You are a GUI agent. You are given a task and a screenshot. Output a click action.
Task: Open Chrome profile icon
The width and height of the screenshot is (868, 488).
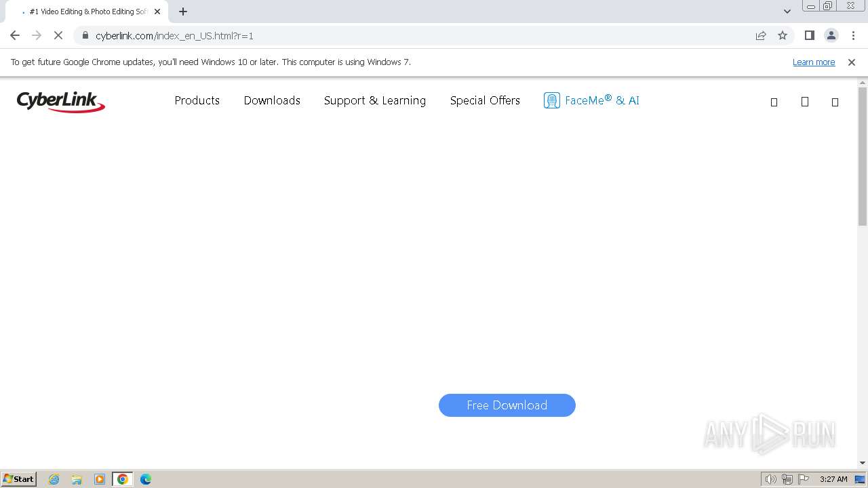pyautogui.click(x=831, y=35)
